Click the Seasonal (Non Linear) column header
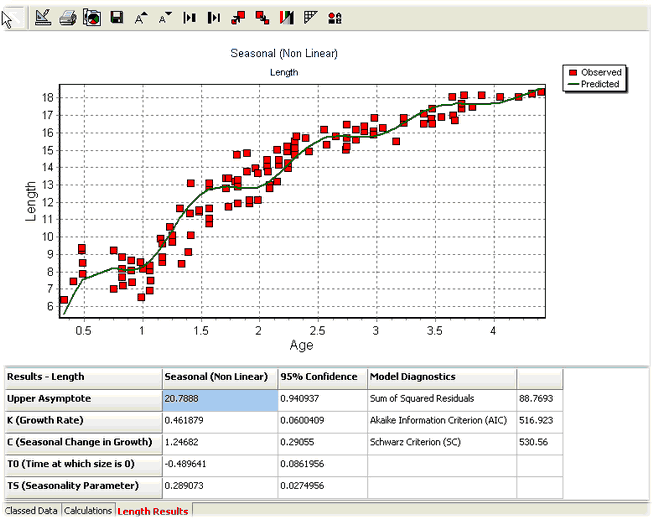The height and width of the screenshot is (520, 654). (220, 378)
